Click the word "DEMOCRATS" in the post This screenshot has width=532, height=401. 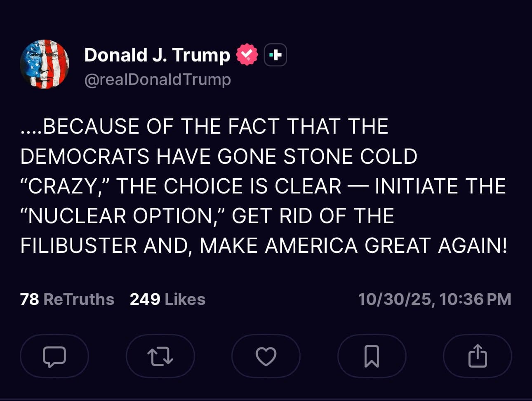click(85, 156)
